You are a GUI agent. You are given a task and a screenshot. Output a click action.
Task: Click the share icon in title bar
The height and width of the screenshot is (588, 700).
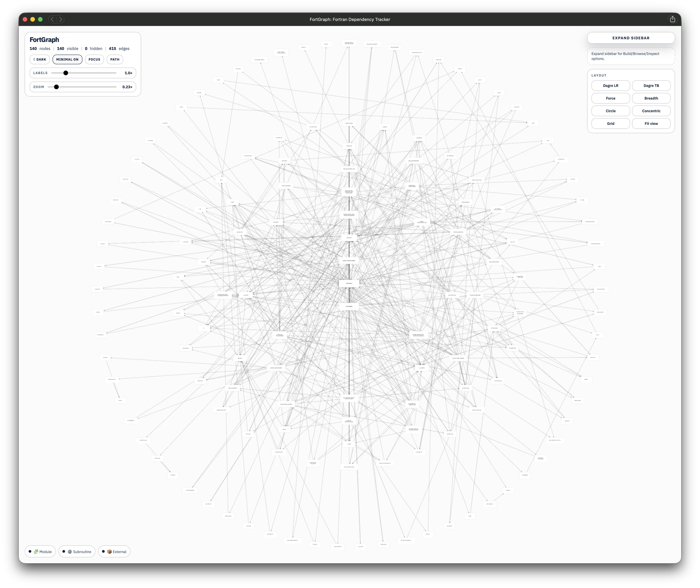click(x=672, y=19)
